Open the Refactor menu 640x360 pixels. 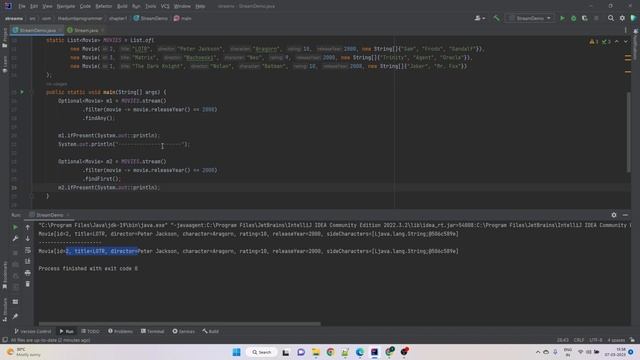[x=104, y=6]
